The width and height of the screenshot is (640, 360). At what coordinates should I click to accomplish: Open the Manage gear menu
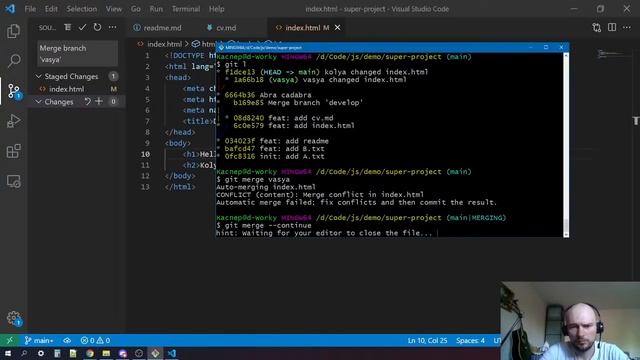(x=13, y=318)
